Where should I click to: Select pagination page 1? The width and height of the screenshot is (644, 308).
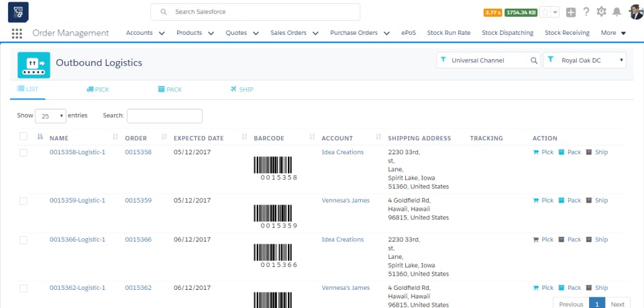pyautogui.click(x=597, y=304)
